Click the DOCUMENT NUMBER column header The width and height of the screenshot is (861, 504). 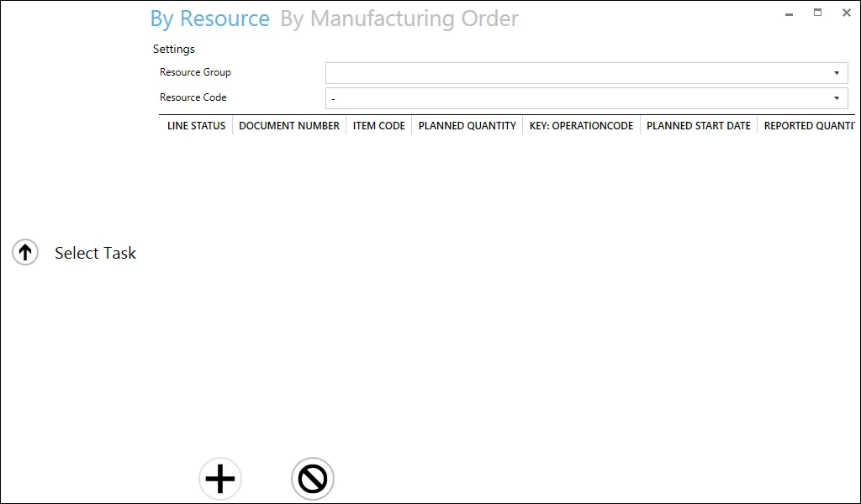[289, 125]
